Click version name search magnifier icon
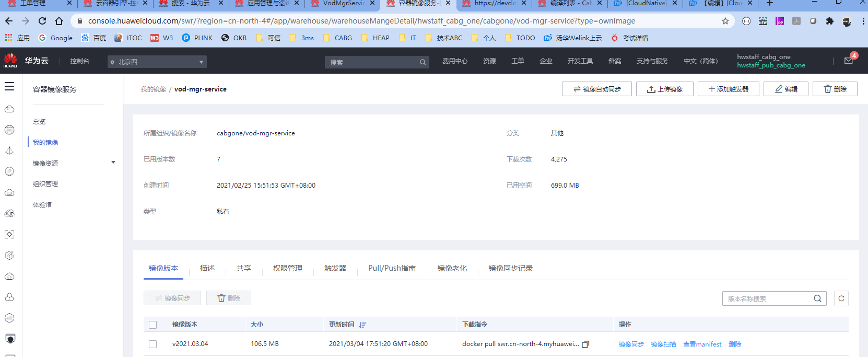Image resolution: width=868 pixels, height=357 pixels. (817, 298)
